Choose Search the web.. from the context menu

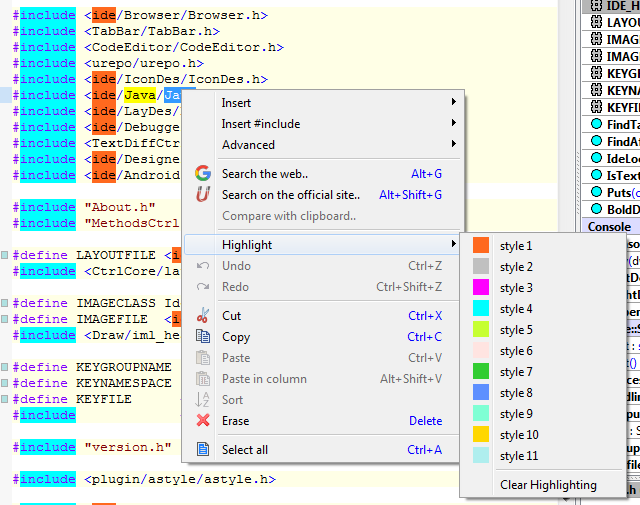click(265, 174)
